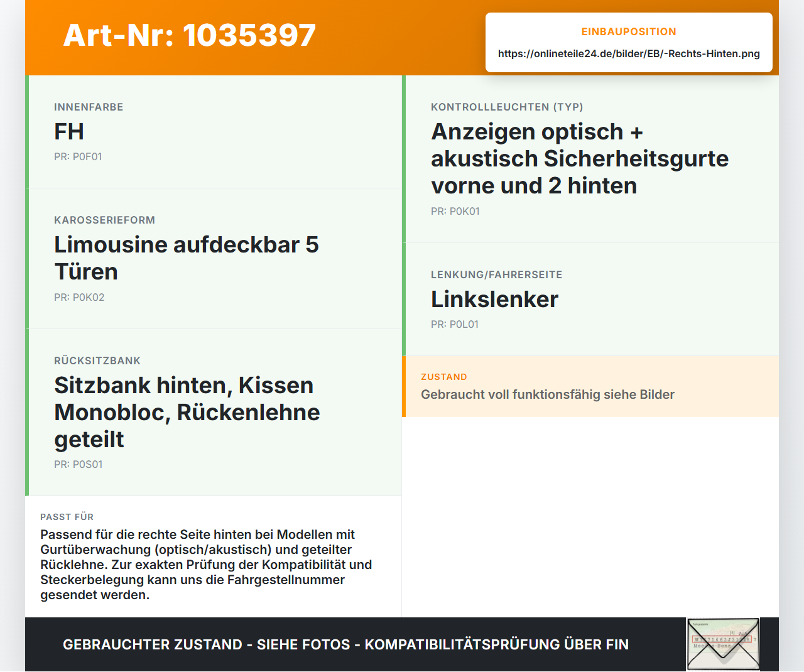Image resolution: width=804 pixels, height=672 pixels.
Task: Select Anzeigen optisch + akustisch Sicherheitsgurte text
Action: 580,158
